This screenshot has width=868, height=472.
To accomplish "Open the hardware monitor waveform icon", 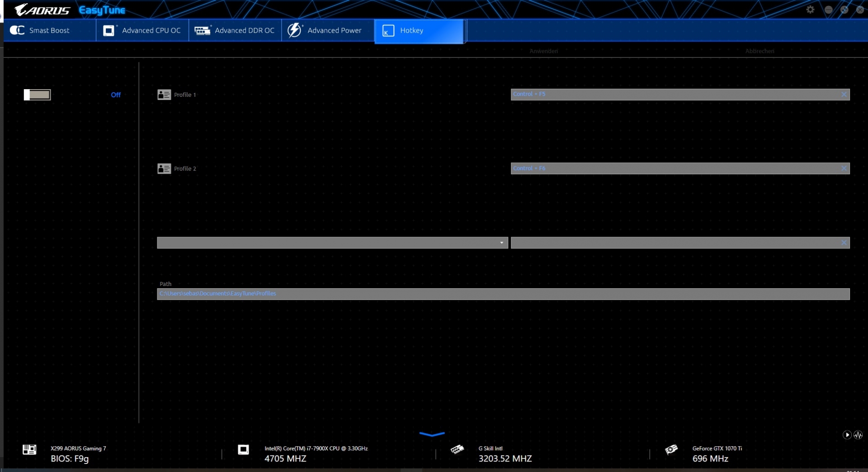I will pos(858,435).
